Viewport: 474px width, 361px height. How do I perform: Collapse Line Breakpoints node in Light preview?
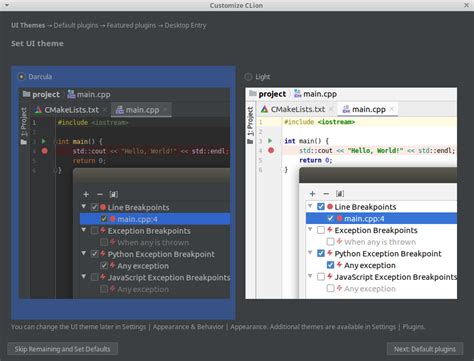[x=310, y=206]
